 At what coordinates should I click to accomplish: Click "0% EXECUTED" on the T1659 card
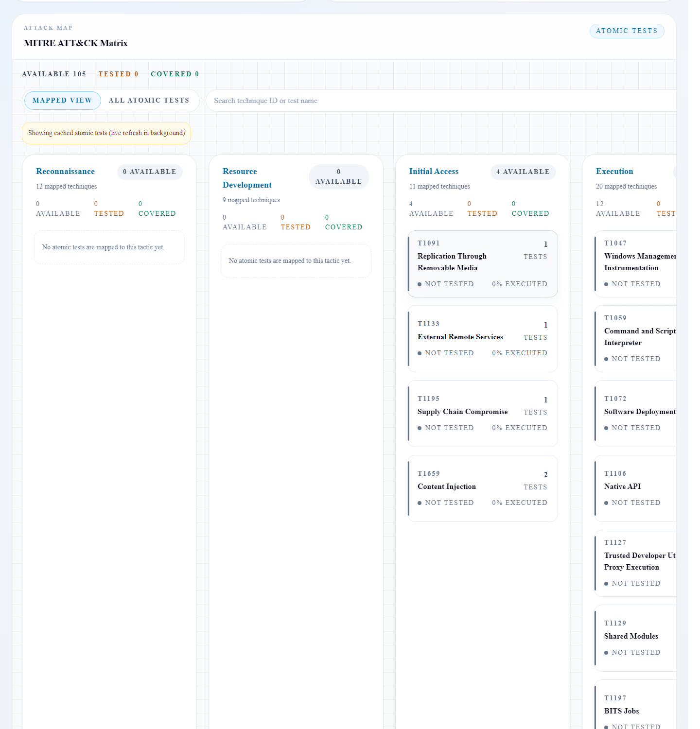coord(520,503)
